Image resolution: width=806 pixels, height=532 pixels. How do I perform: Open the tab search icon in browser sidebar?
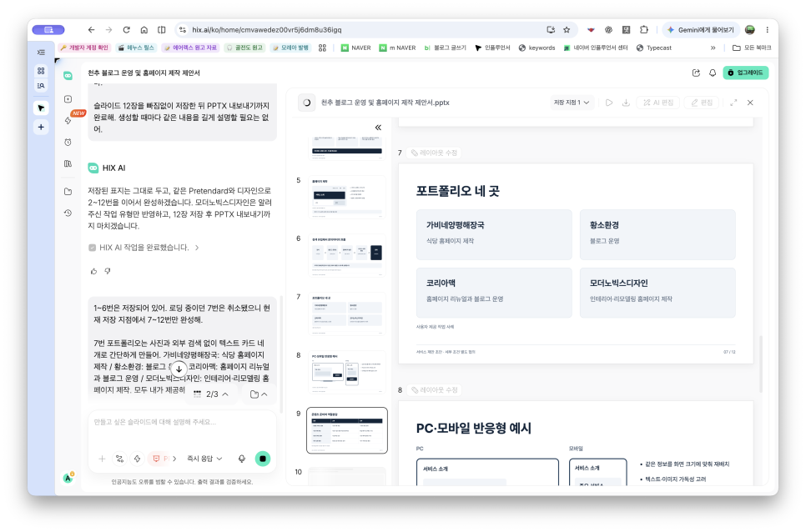tap(41, 86)
